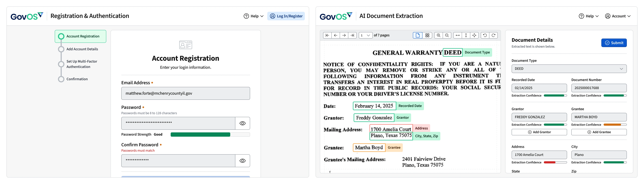This screenshot has width=644, height=184.
Task: Fit document to width
Action: click(x=458, y=35)
